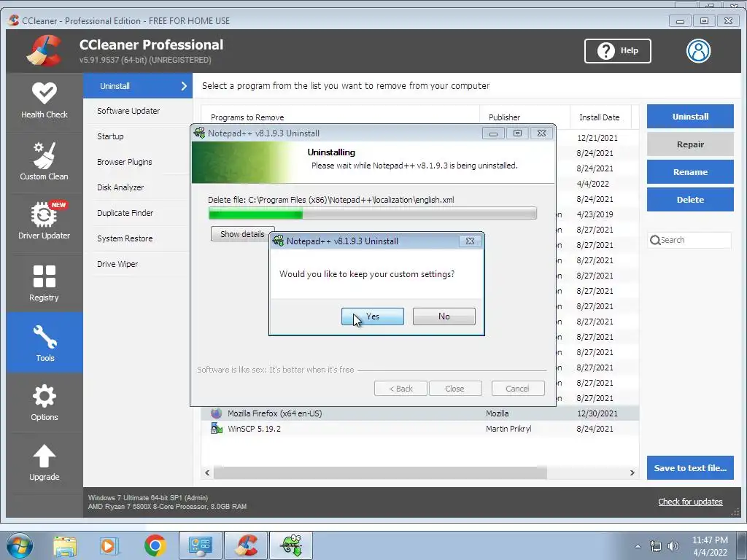Click the Upgrade arrow icon

click(x=44, y=456)
